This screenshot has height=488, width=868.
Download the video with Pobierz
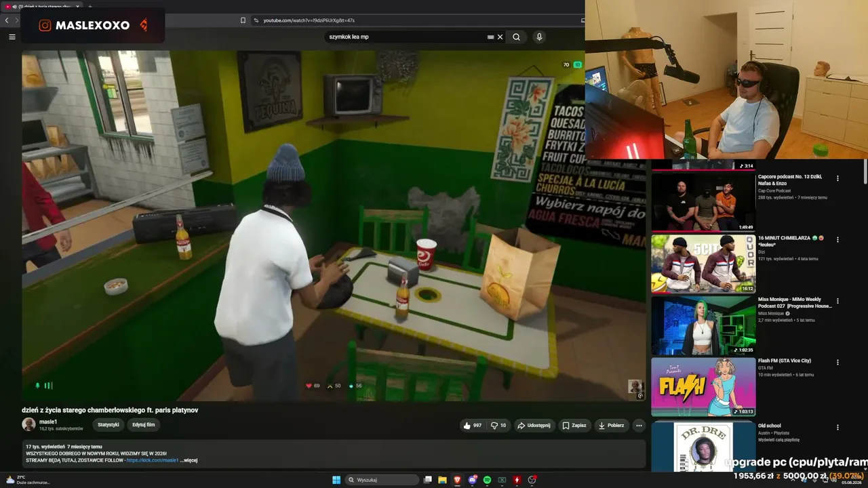tap(612, 426)
